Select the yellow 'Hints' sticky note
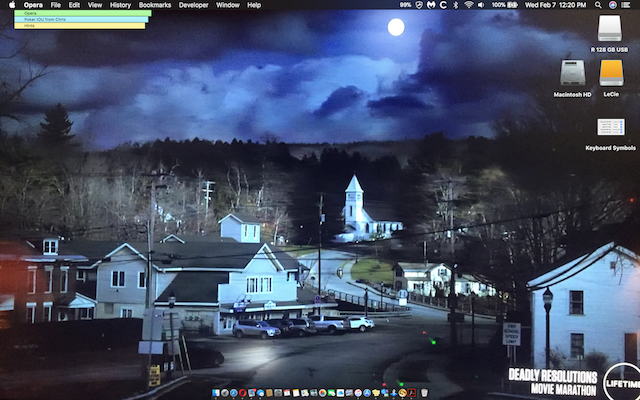 coord(80,25)
